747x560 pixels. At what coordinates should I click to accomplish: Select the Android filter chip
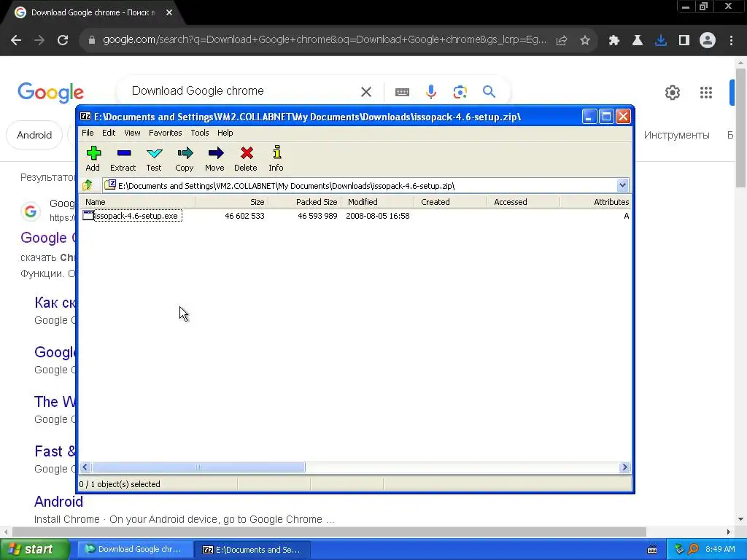pos(34,135)
